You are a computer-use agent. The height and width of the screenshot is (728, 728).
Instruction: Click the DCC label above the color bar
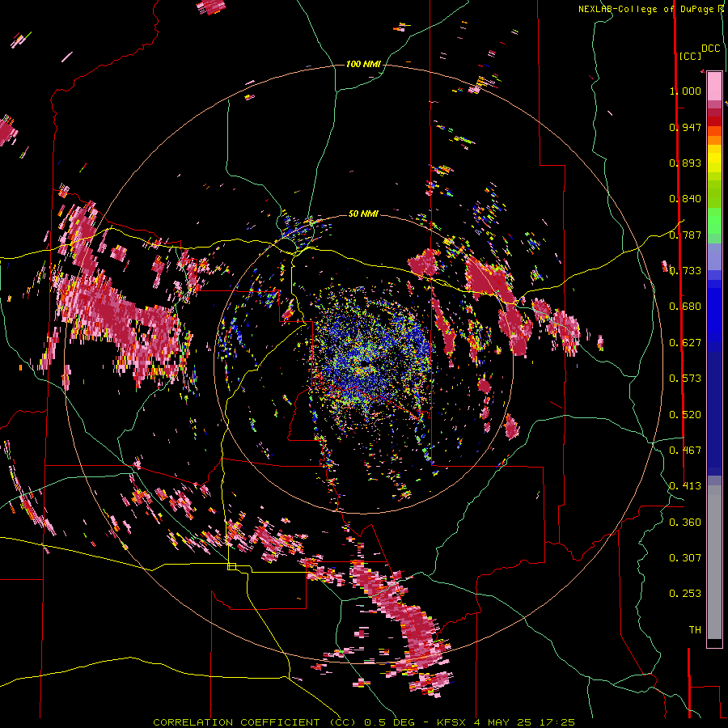(x=711, y=49)
